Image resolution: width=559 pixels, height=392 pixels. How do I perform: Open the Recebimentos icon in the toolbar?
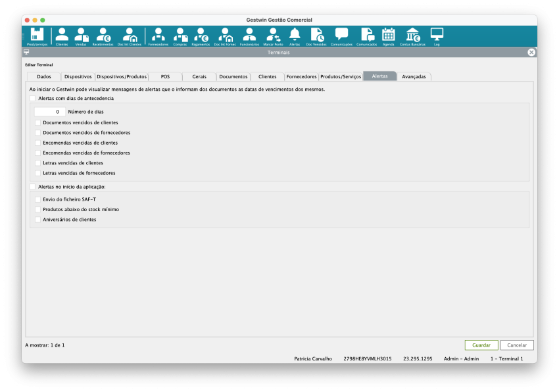pyautogui.click(x=103, y=36)
